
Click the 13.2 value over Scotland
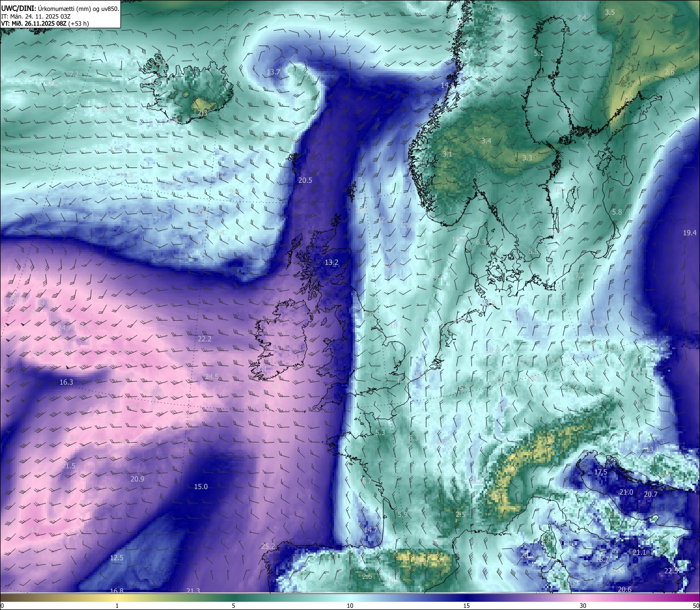tap(331, 263)
